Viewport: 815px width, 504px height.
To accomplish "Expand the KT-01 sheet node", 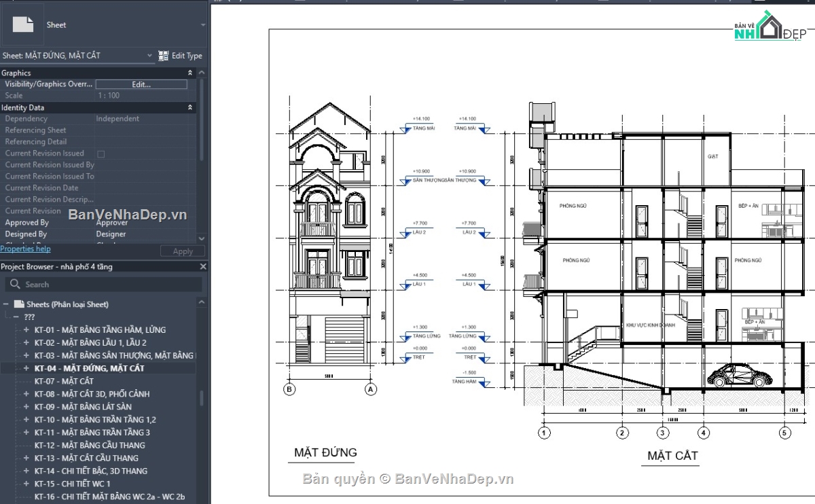I will tap(26, 330).
